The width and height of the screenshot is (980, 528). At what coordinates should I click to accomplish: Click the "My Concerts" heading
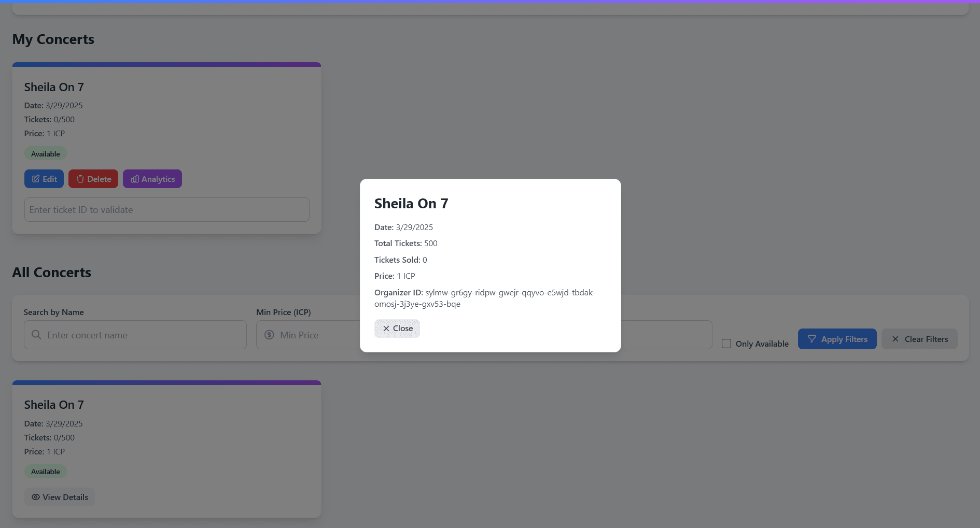coord(53,39)
